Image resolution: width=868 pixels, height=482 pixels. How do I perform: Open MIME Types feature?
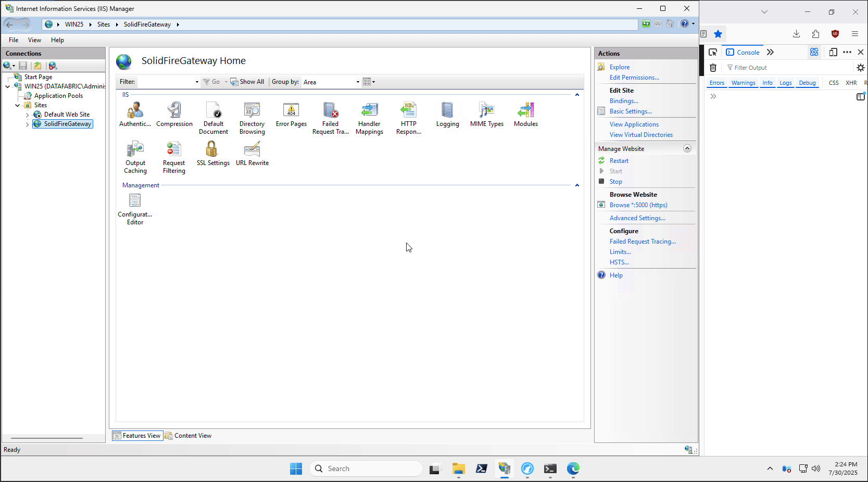coord(487,115)
